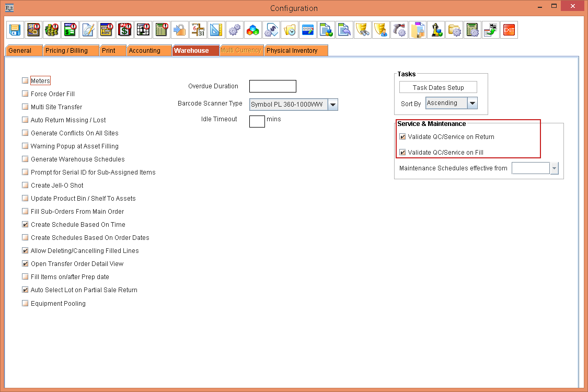
Task: Click the gold coins alert icon
Action: pos(52,30)
